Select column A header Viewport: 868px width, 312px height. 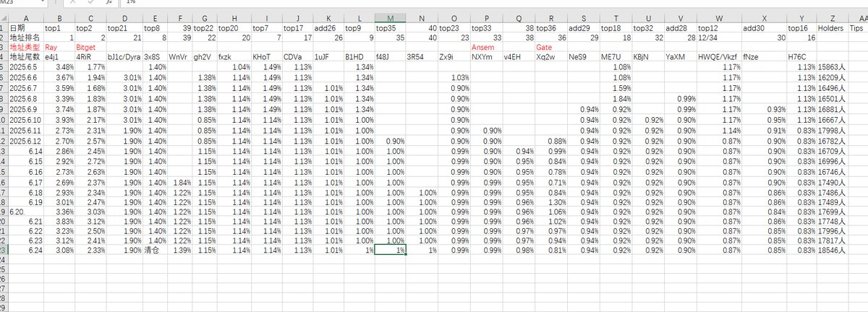point(27,17)
